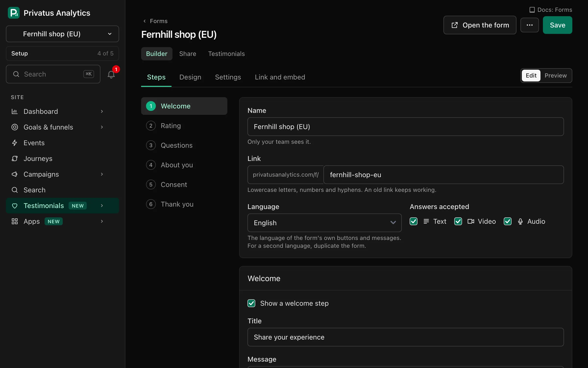Image resolution: width=588 pixels, height=368 pixels.
Task: Click the sidebar Search magnifier icon
Action: pyautogui.click(x=15, y=190)
